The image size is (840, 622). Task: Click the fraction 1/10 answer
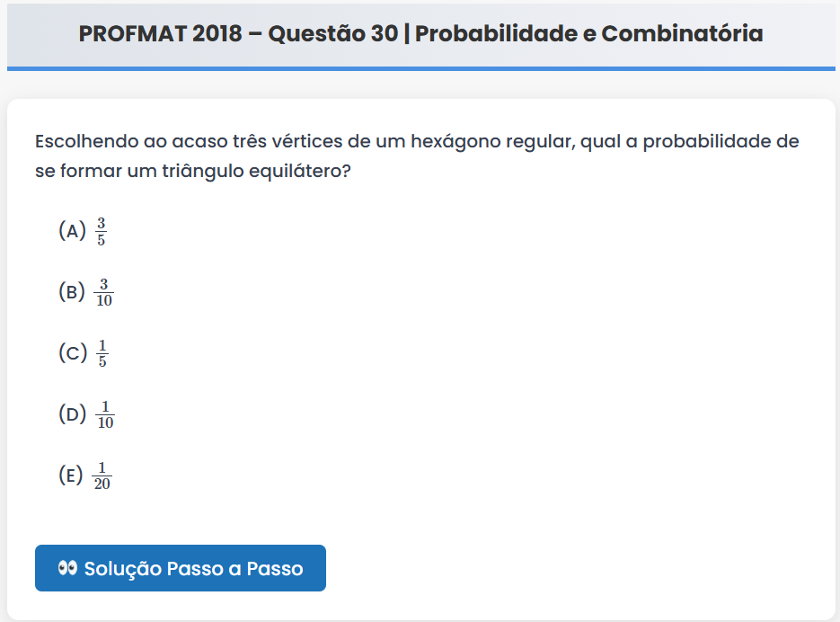coord(105,414)
